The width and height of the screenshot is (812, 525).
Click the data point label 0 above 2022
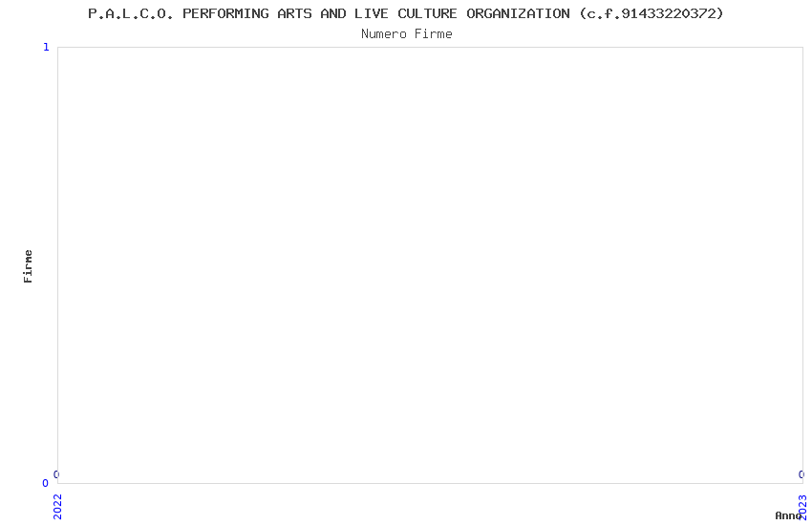tap(56, 474)
